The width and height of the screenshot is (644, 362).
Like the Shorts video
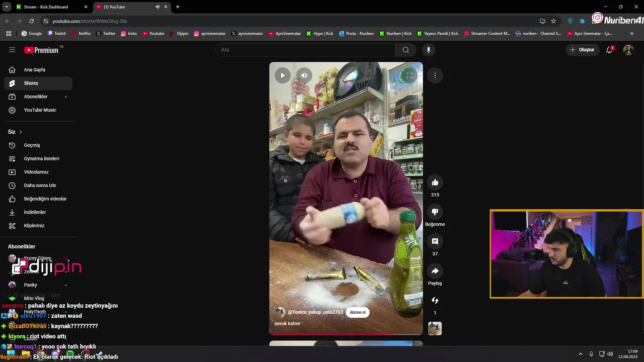[x=435, y=183]
